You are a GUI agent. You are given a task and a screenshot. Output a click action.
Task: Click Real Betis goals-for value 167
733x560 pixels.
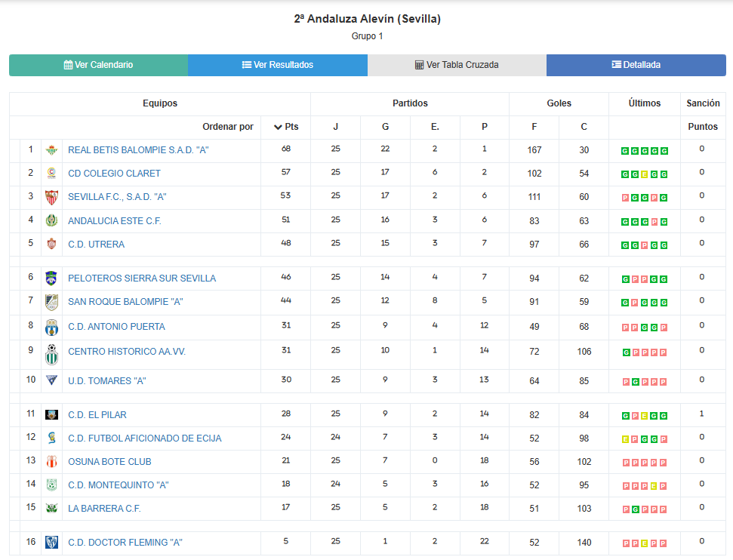pos(534,150)
